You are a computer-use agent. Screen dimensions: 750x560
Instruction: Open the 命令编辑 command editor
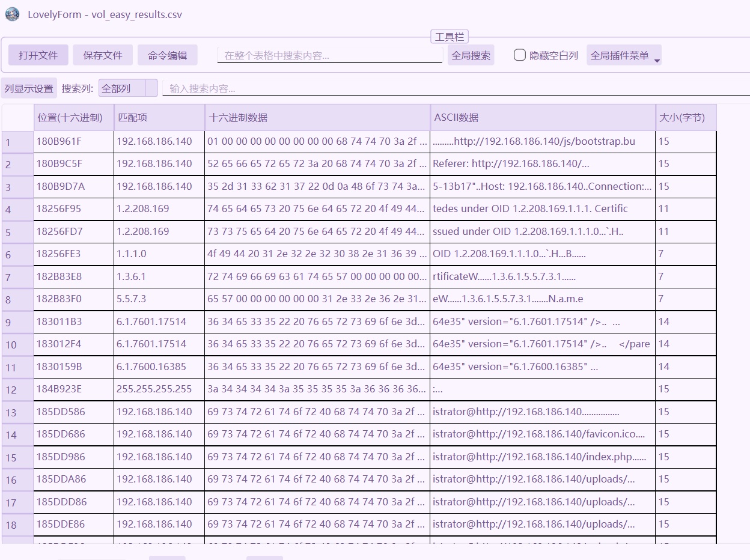(167, 55)
